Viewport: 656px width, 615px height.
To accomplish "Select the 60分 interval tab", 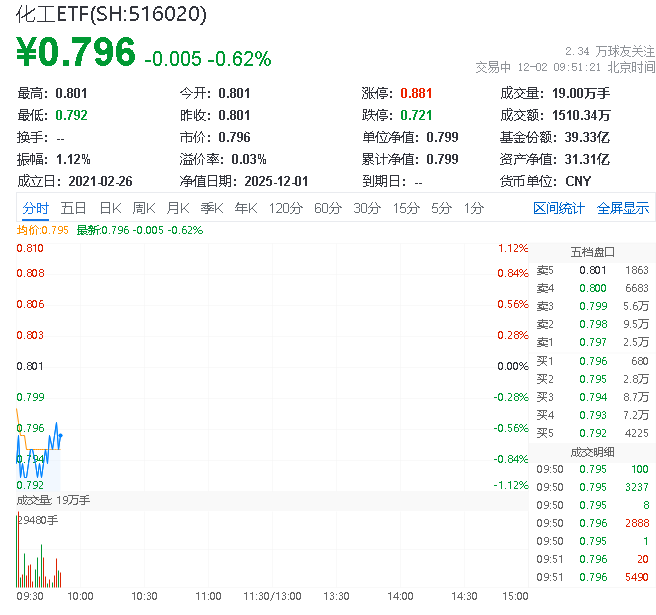I will click(327, 208).
